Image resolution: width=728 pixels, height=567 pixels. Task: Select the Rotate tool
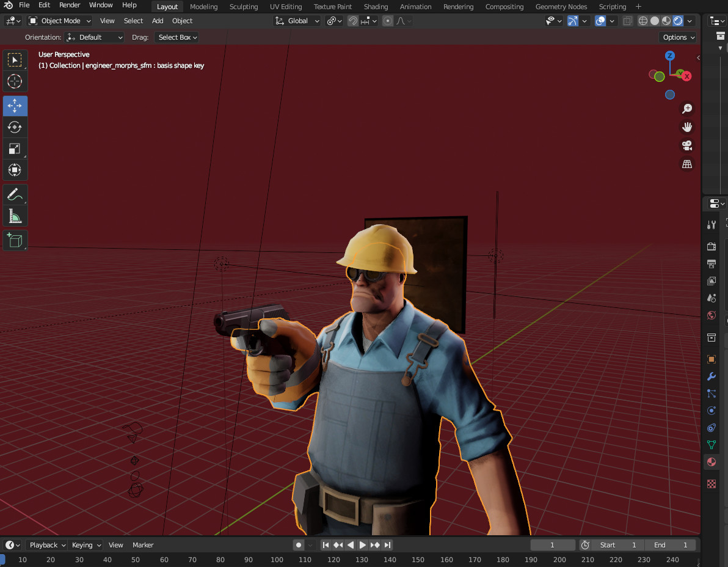15,127
